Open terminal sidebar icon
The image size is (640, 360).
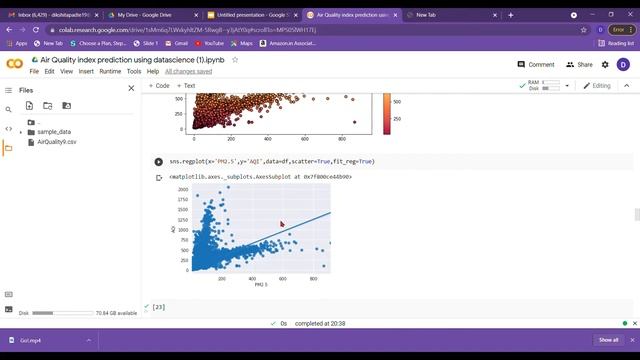point(8,309)
